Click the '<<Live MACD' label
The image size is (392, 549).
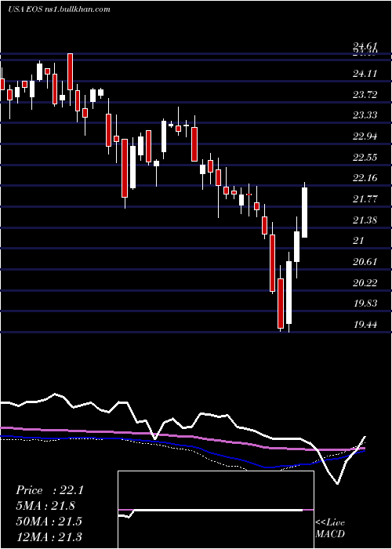330,529
